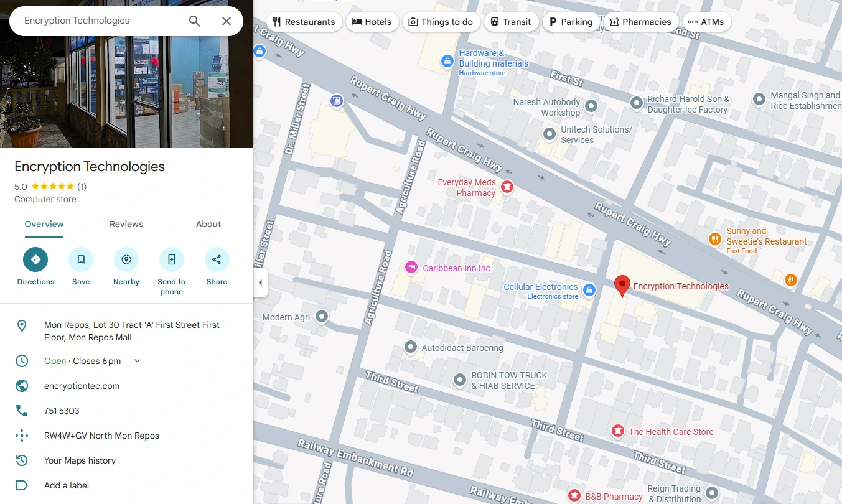
Task: Clear the search with the X icon
Action: tap(227, 21)
